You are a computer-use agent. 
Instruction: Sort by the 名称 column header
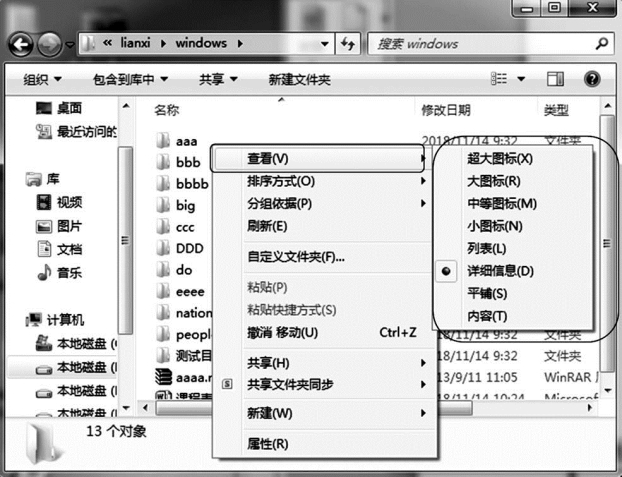click(x=167, y=110)
